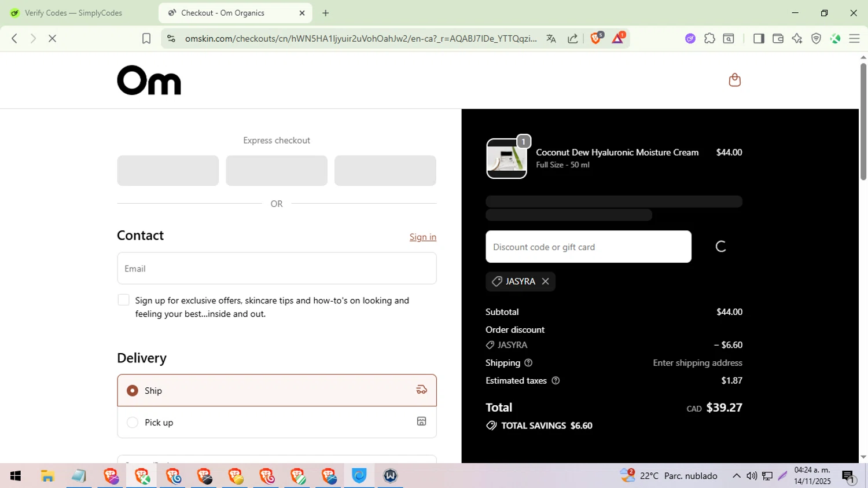
Task: Open Leo AI sparkle icon
Action: pyautogui.click(x=797, y=38)
